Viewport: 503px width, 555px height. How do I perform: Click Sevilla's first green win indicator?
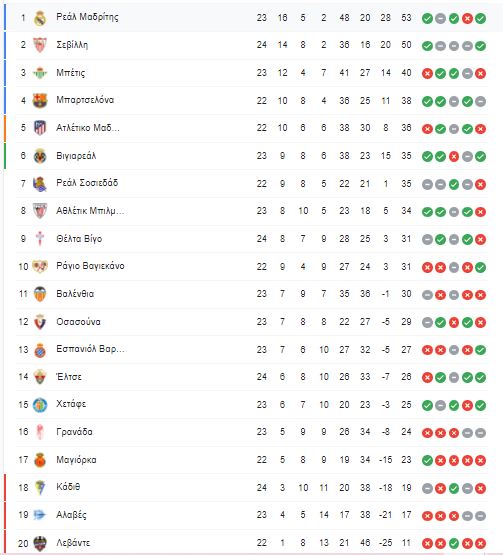427,46
